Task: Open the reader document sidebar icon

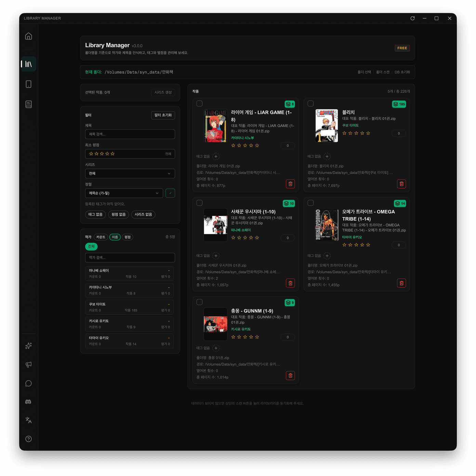Action: (28, 104)
